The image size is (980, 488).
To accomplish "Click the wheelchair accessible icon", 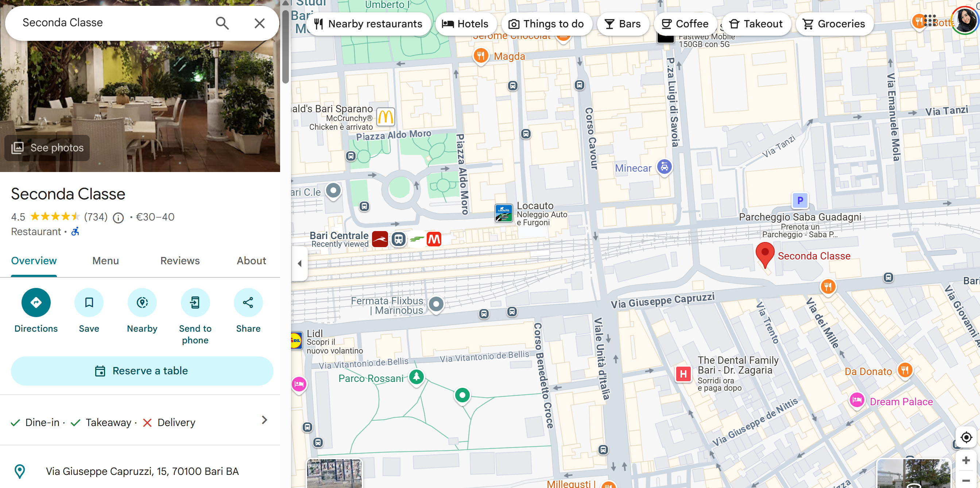I will click(75, 231).
